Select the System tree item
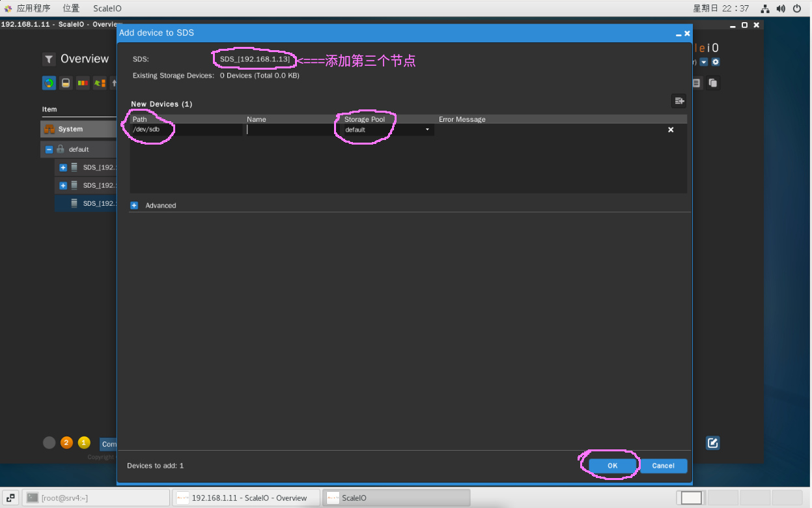The height and width of the screenshot is (508, 812). pos(78,129)
